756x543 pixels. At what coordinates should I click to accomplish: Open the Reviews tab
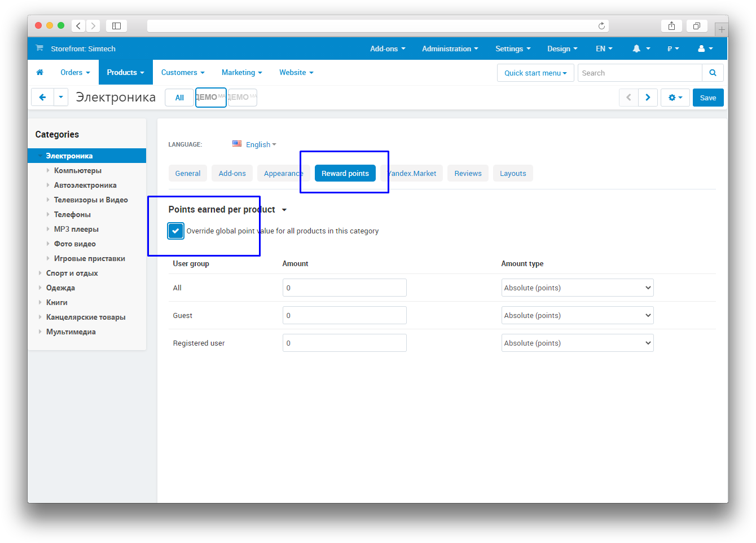click(468, 174)
